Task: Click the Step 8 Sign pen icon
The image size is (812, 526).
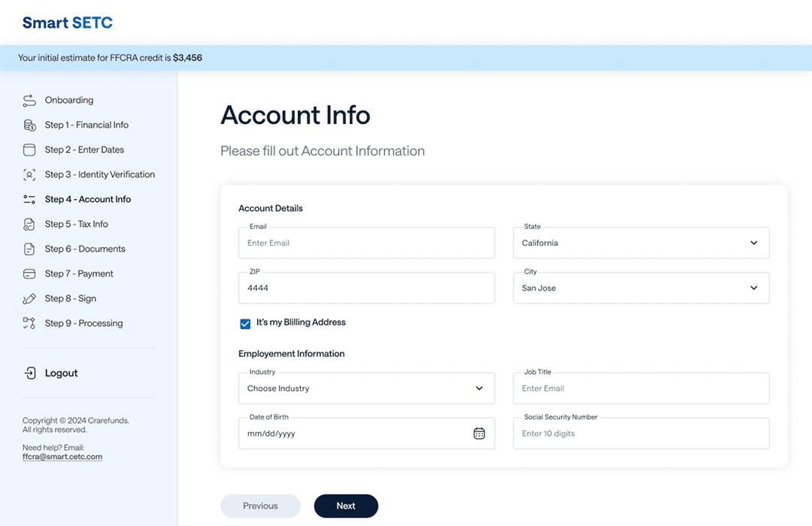Action: 29,298
